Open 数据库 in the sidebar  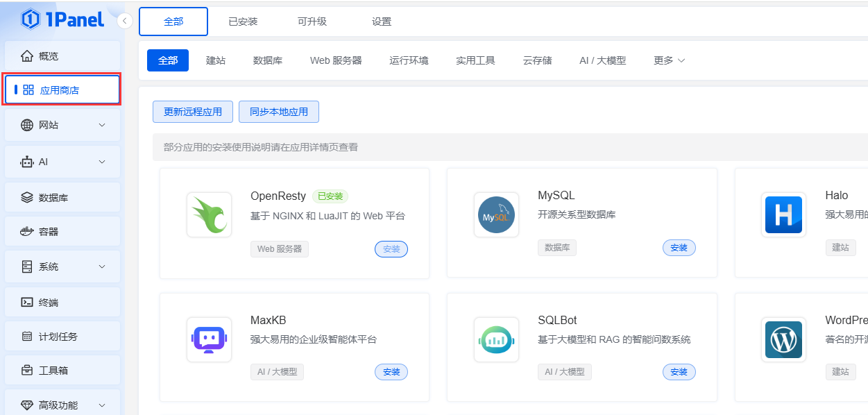[62, 198]
